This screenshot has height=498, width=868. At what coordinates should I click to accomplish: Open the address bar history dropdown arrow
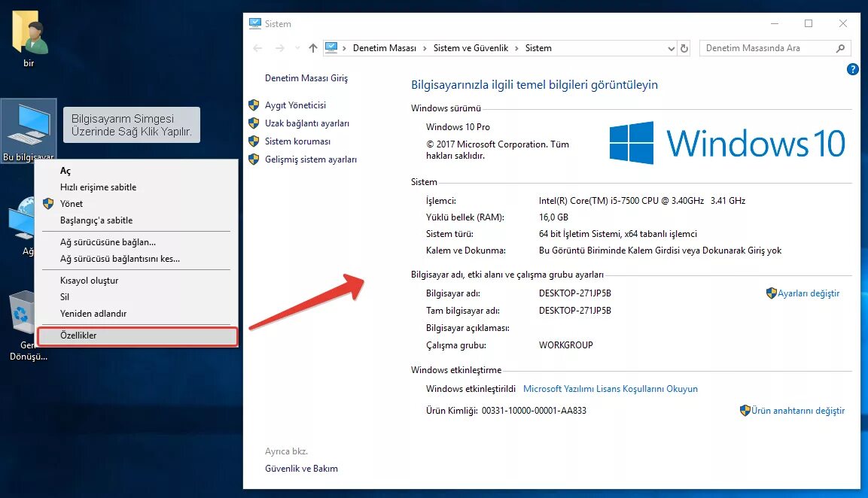tap(671, 47)
